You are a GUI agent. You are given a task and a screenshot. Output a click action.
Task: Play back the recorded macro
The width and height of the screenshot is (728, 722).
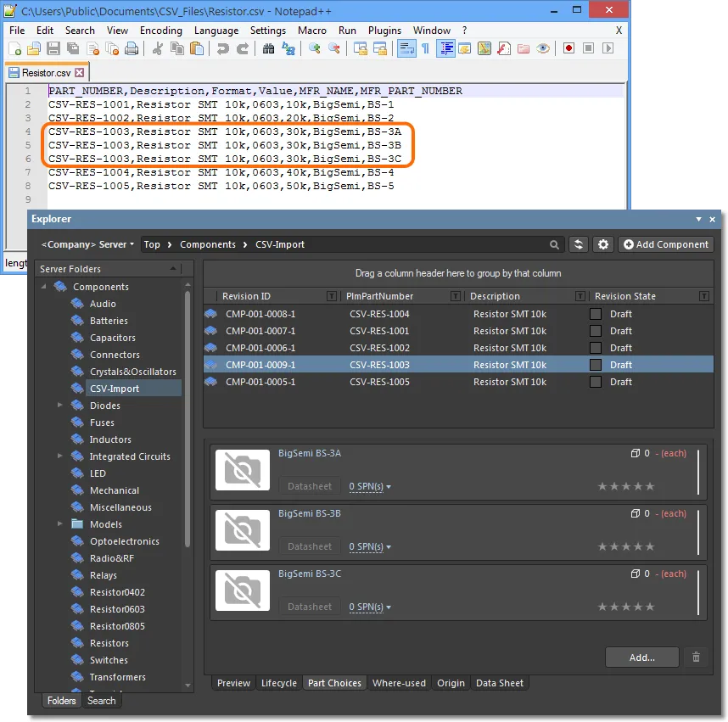coord(608,48)
